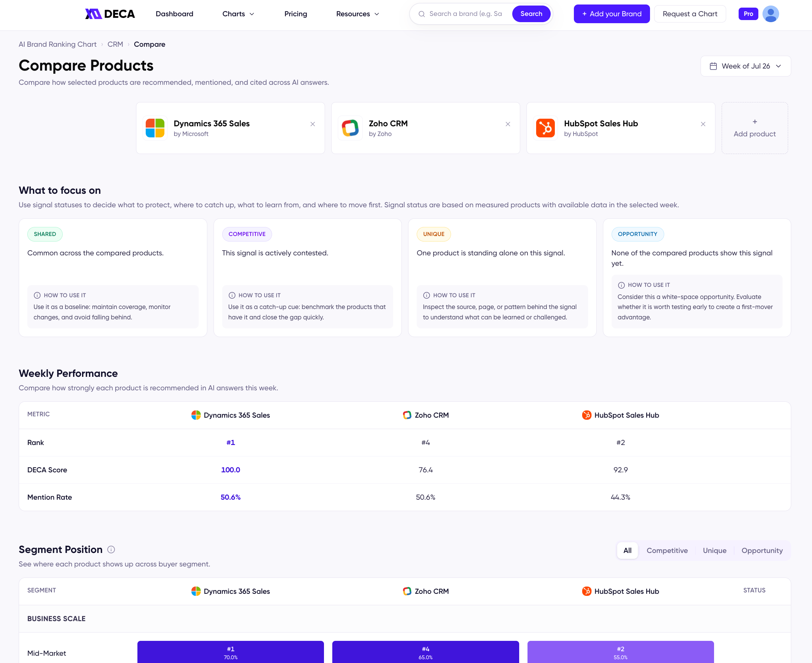Image resolution: width=812 pixels, height=663 pixels.
Task: Click HubSpot icon in Weekly Performance header
Action: coord(587,415)
